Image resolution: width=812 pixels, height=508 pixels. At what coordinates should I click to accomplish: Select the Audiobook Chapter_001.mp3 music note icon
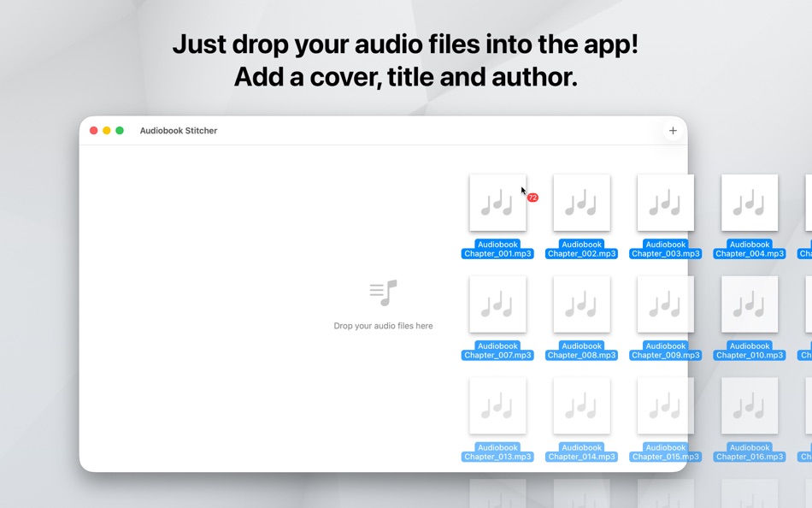(x=497, y=203)
